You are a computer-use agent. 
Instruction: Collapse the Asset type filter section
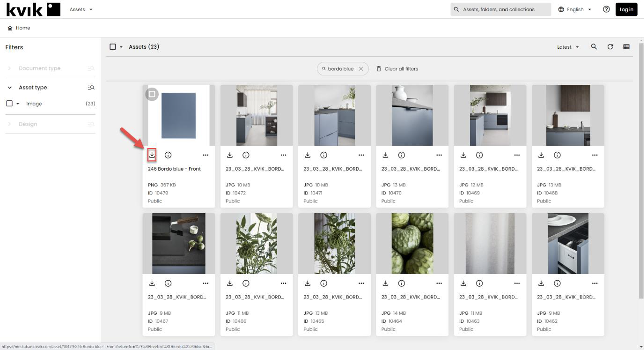[x=10, y=87]
